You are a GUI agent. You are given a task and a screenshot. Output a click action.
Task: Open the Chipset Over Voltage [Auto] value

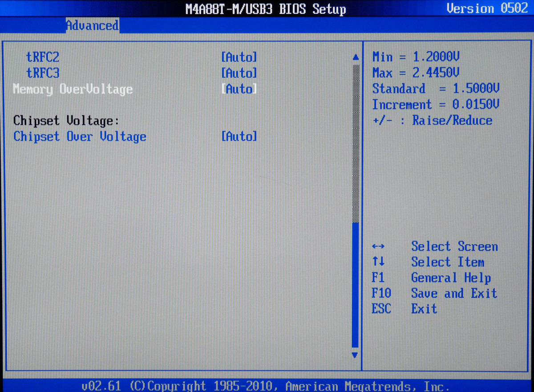(239, 137)
